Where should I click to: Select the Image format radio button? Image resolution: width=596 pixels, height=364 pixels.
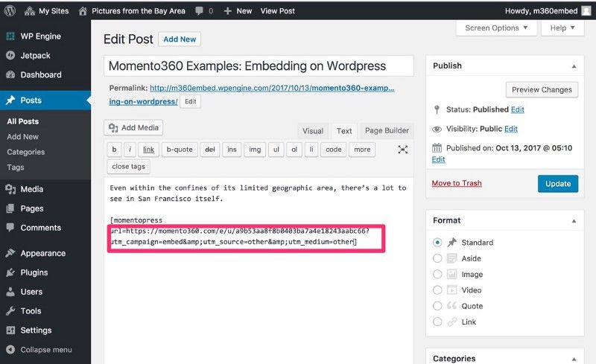(x=437, y=274)
